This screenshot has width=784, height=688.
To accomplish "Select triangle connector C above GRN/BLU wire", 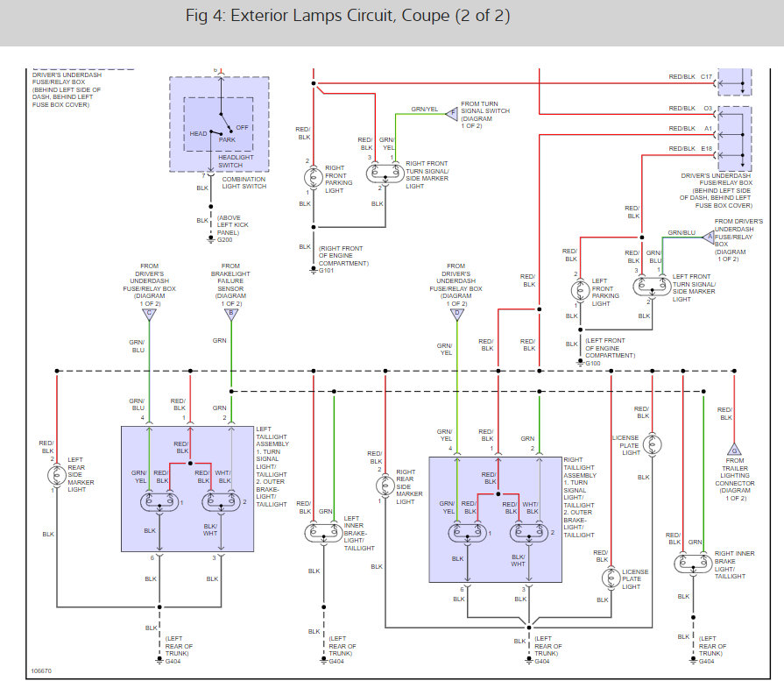I will (149, 315).
